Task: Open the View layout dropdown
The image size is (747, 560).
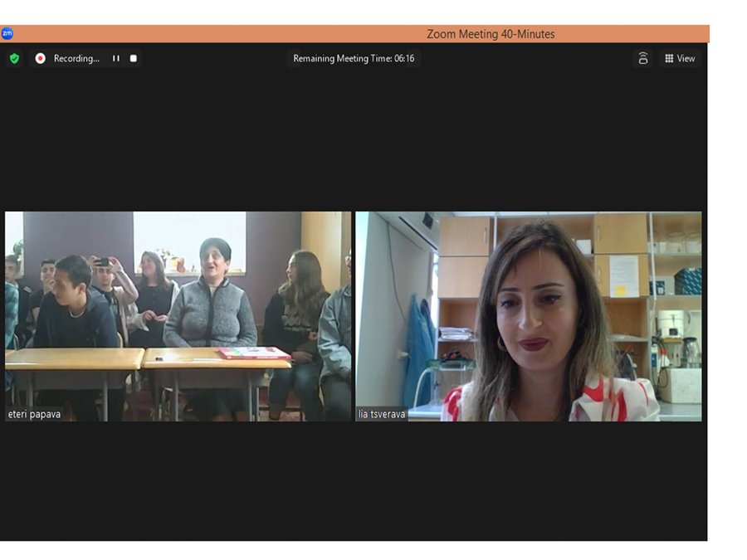Action: pos(681,59)
